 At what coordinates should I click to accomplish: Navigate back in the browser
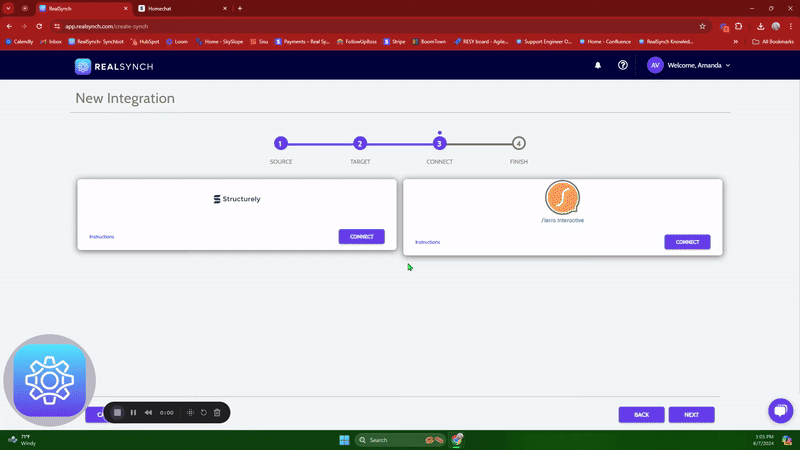9,26
